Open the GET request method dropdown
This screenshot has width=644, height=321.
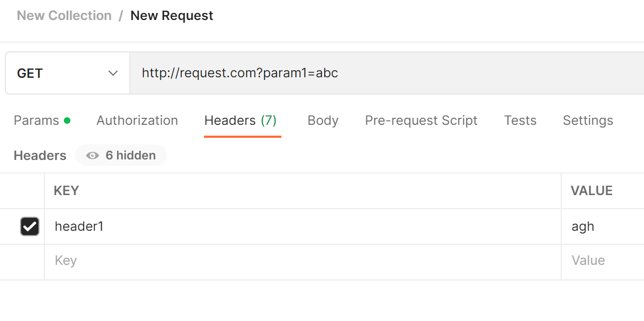tap(67, 73)
